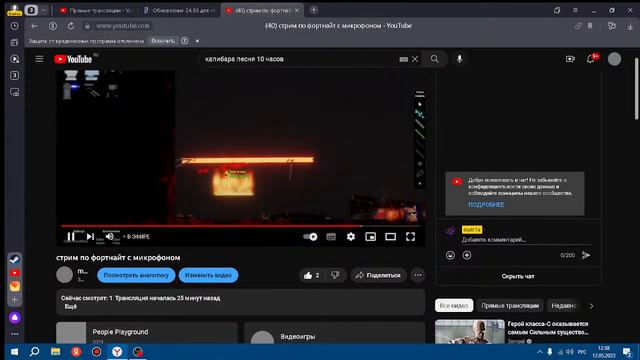Click the Поделиться share button

[x=378, y=276]
